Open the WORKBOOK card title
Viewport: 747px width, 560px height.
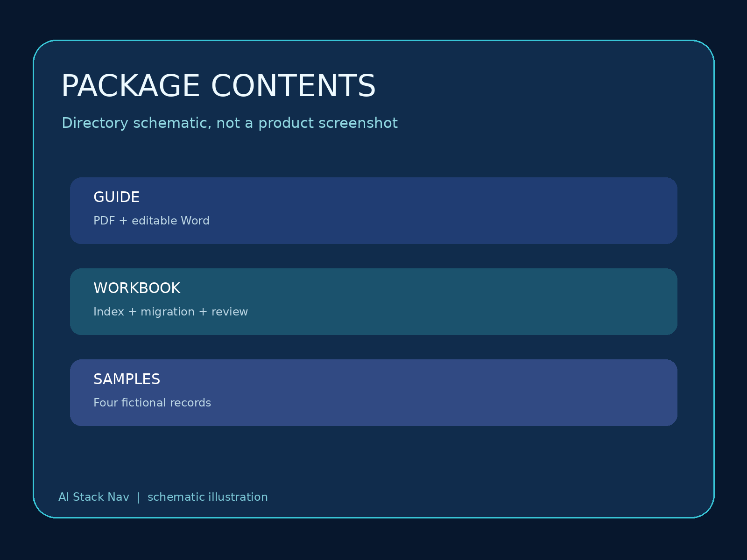pyautogui.click(x=137, y=288)
